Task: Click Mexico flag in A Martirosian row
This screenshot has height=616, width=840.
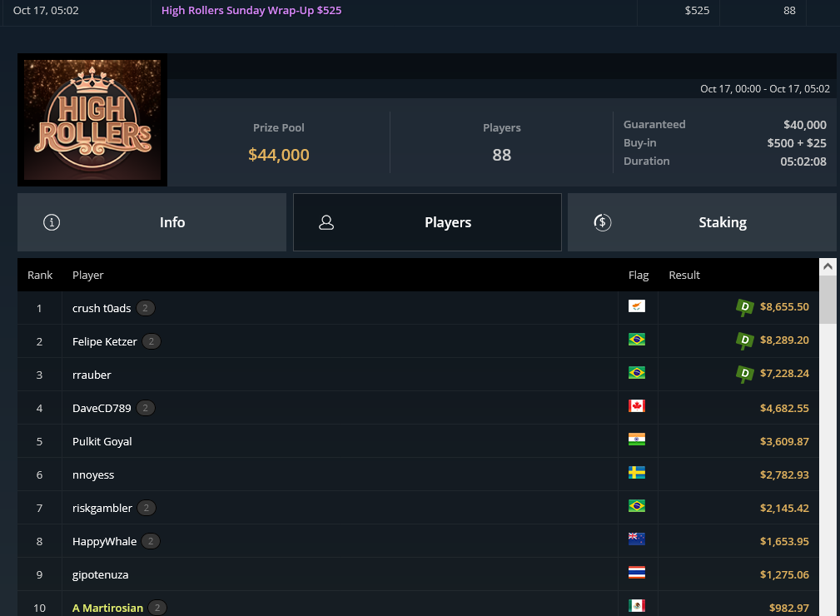Action: click(x=636, y=605)
